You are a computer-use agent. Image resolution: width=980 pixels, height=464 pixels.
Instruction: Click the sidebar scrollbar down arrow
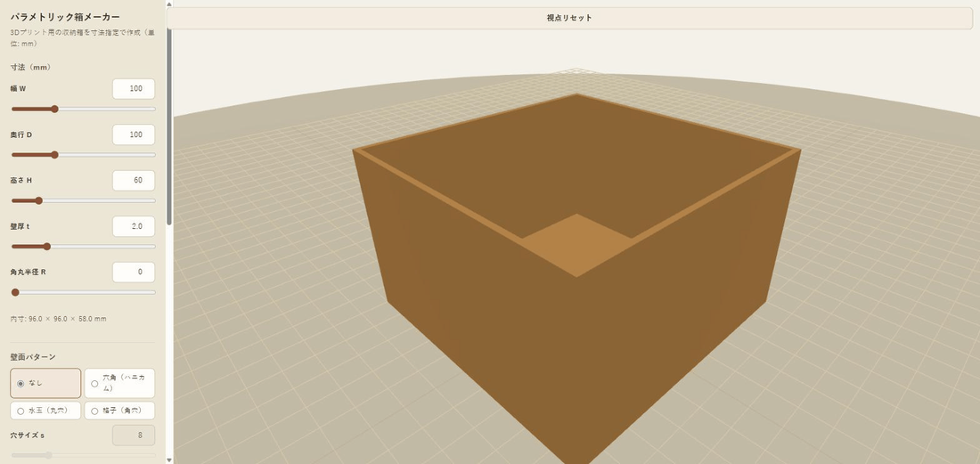click(168, 460)
